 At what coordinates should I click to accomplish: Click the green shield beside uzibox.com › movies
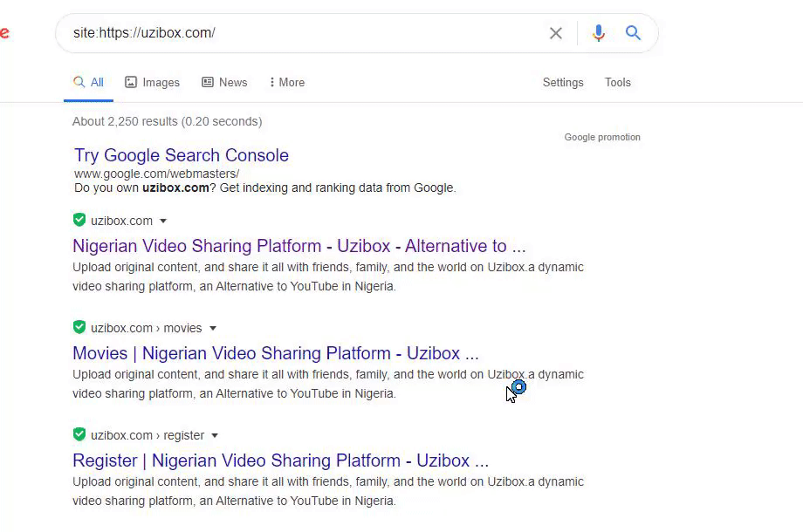79,327
